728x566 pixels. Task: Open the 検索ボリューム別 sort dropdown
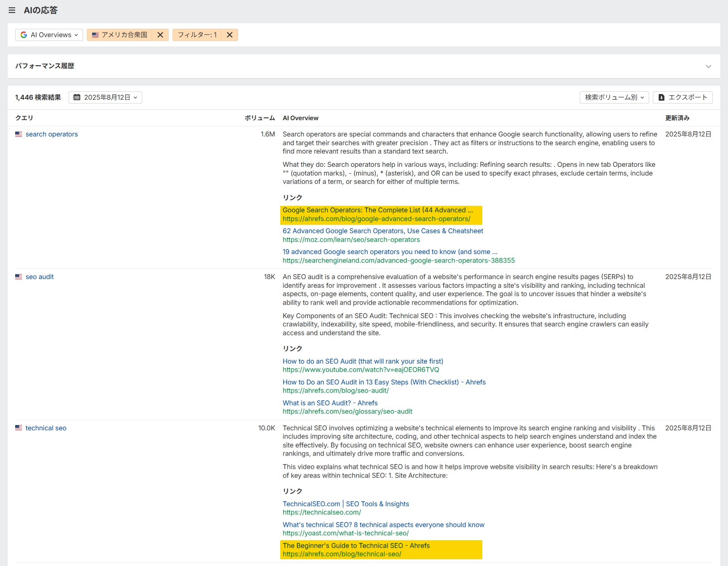click(614, 97)
